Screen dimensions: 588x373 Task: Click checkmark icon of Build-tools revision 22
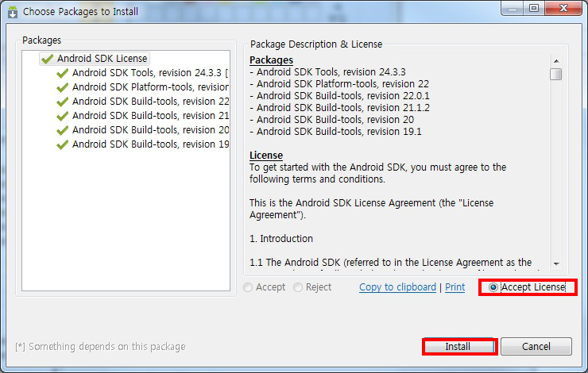click(62, 102)
